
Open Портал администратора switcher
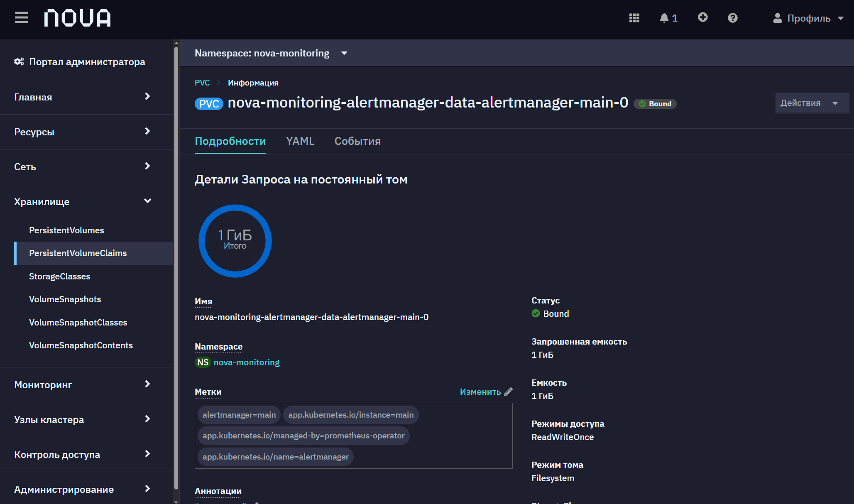[x=80, y=61]
